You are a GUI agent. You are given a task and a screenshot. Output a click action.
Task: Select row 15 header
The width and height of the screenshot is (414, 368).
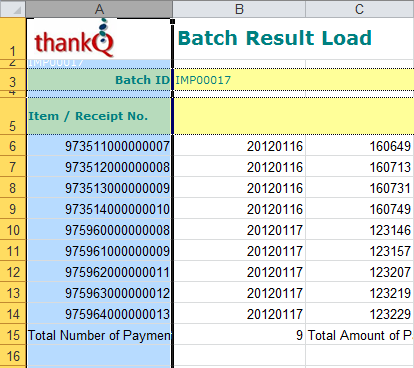coord(13,335)
